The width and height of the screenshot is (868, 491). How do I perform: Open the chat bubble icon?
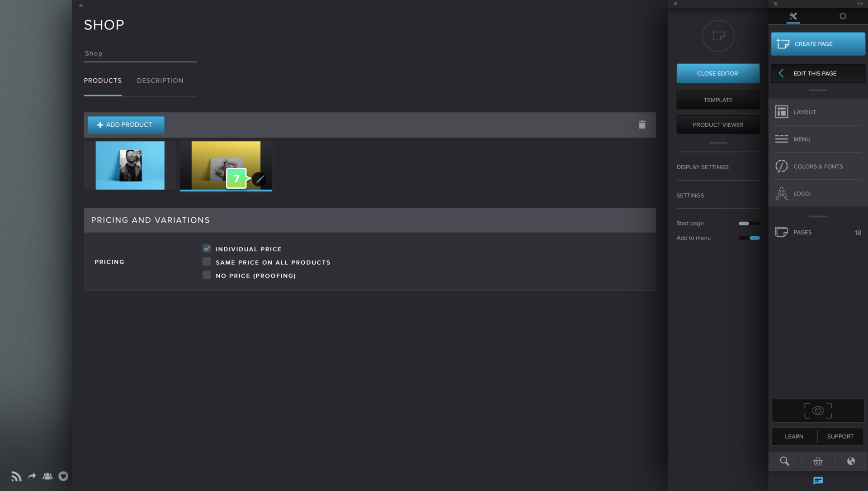(x=818, y=481)
